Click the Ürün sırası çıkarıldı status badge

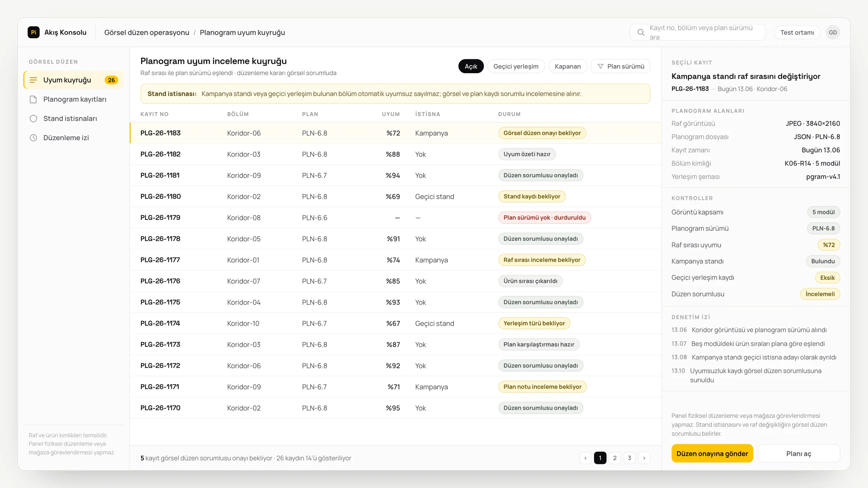click(530, 281)
